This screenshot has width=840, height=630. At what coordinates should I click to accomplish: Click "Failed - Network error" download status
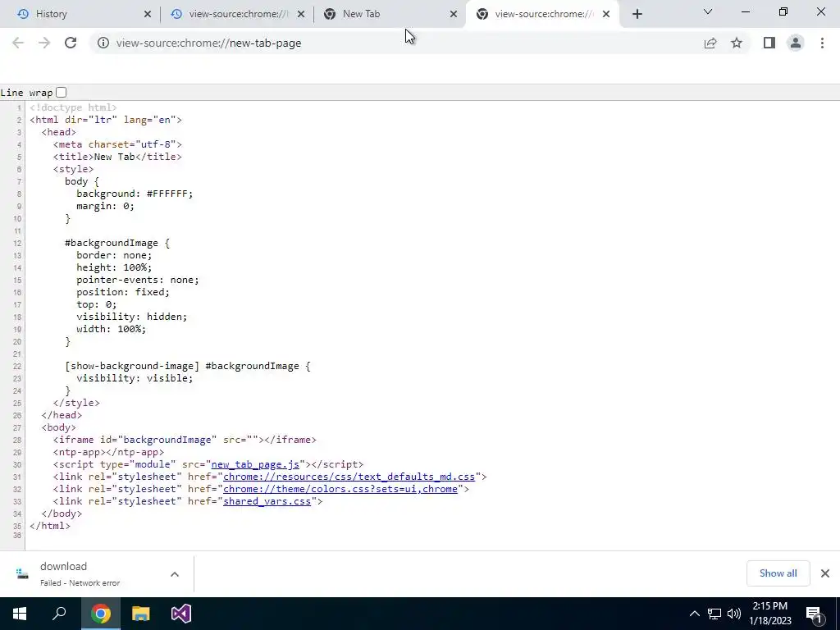(80, 583)
